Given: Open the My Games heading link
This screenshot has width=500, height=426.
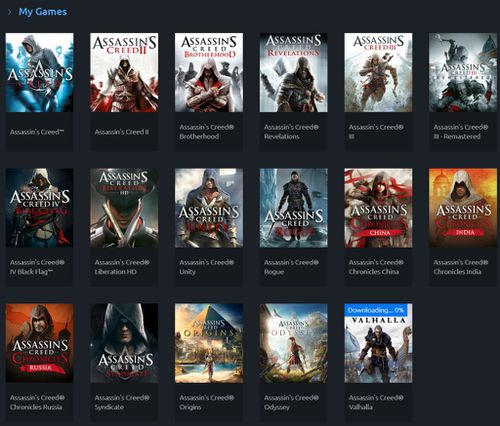Looking at the screenshot, I should 43,12.
